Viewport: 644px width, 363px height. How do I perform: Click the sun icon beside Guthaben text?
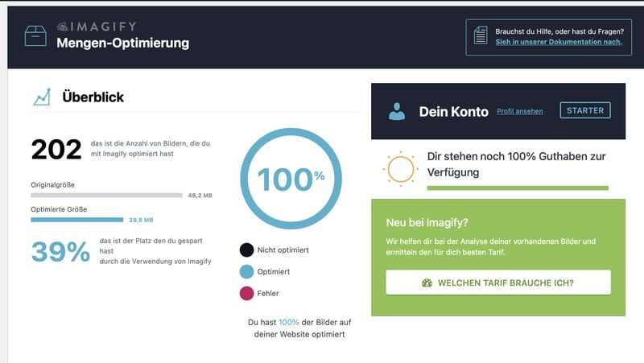click(x=400, y=169)
